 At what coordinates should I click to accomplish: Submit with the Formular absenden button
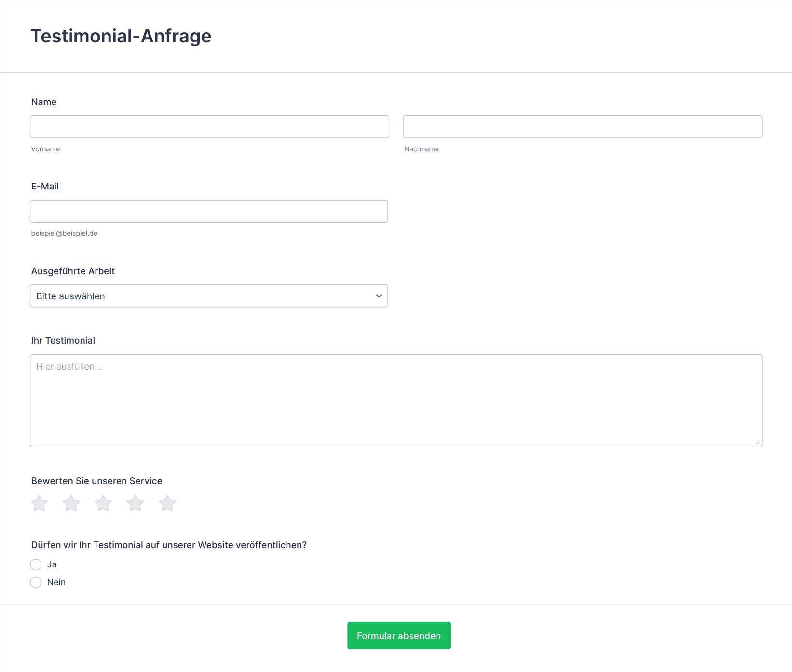pyautogui.click(x=399, y=636)
